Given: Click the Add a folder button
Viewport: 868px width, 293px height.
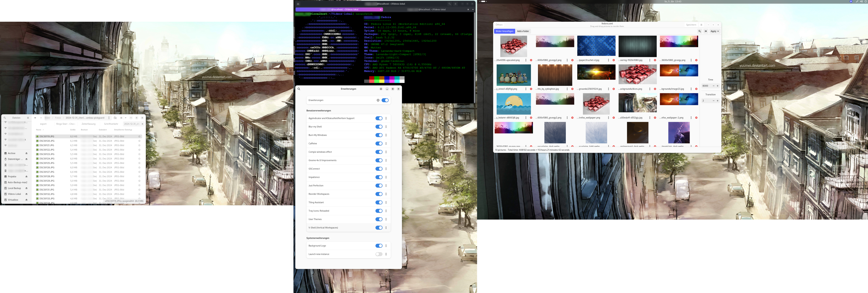Looking at the screenshot, I should pos(523,31).
